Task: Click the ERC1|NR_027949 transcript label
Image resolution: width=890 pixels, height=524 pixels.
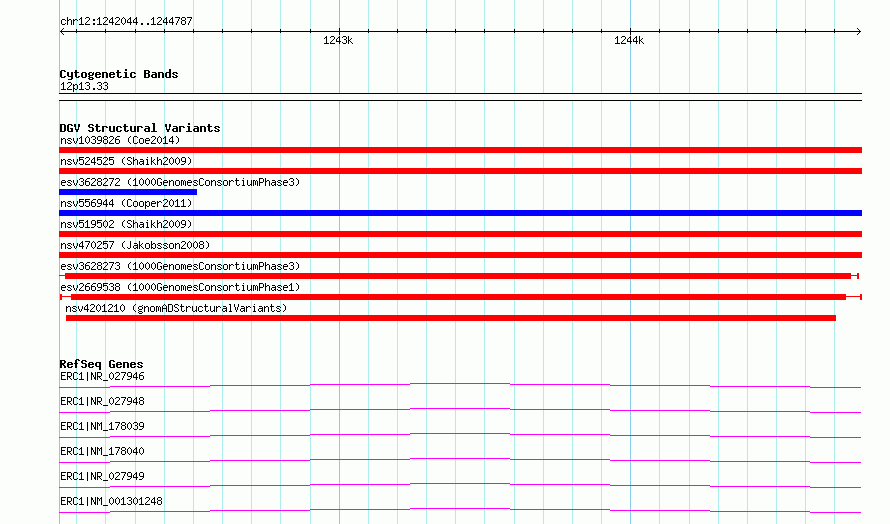Action: pos(102,476)
